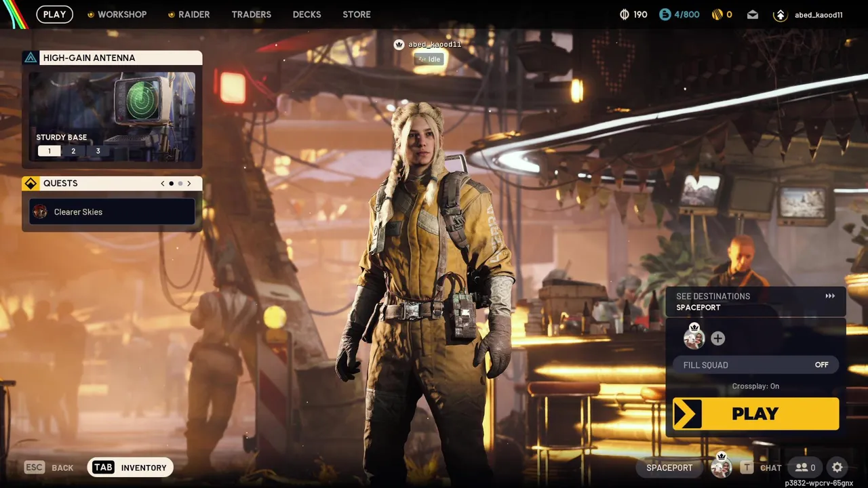This screenshot has width=868, height=488.
Task: Click the Quests panel icon
Action: click(x=31, y=183)
